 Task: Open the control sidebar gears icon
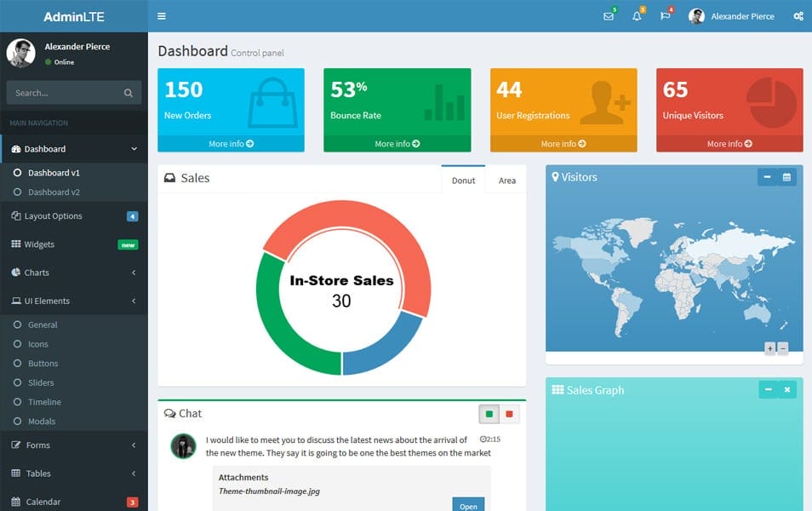(x=798, y=16)
